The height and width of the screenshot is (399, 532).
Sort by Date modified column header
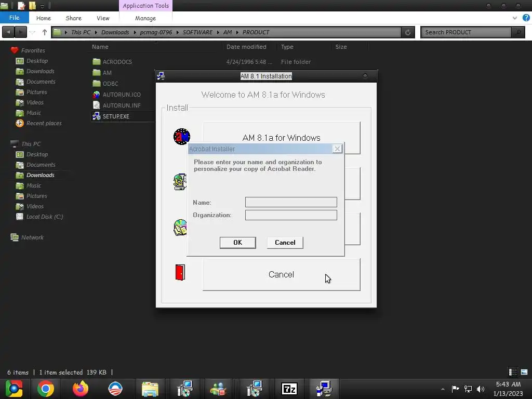246,47
